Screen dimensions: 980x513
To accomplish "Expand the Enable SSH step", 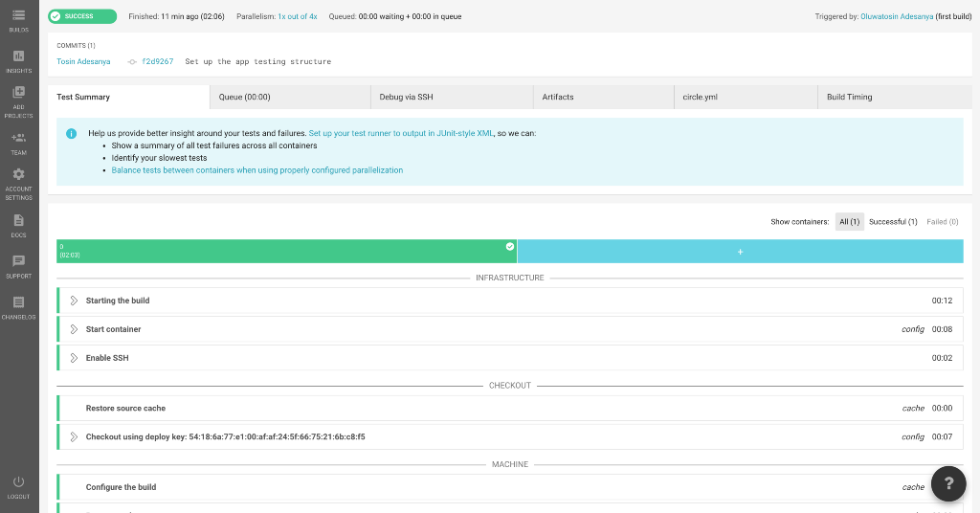I will [x=74, y=358].
